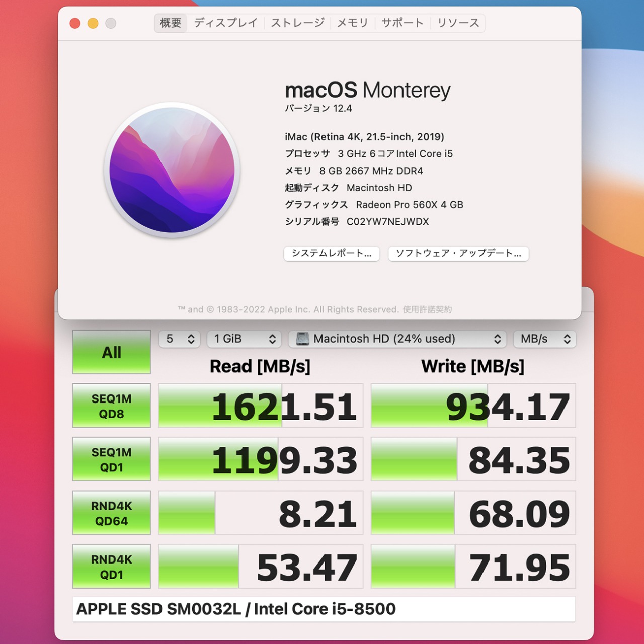The image size is (644, 644).
Task: Select the メモリ tab
Action: [352, 23]
